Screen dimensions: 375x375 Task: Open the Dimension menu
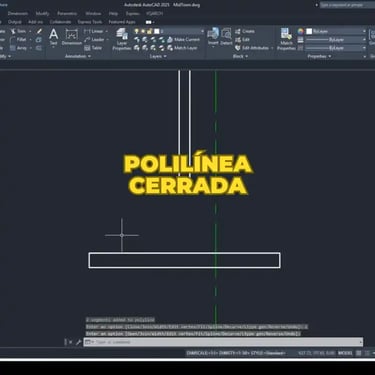[18, 14]
